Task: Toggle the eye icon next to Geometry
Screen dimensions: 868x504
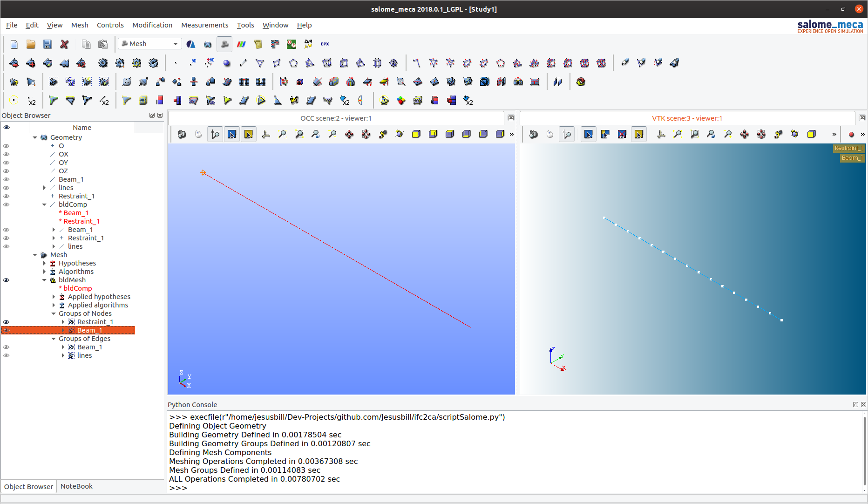Action: pyautogui.click(x=7, y=137)
